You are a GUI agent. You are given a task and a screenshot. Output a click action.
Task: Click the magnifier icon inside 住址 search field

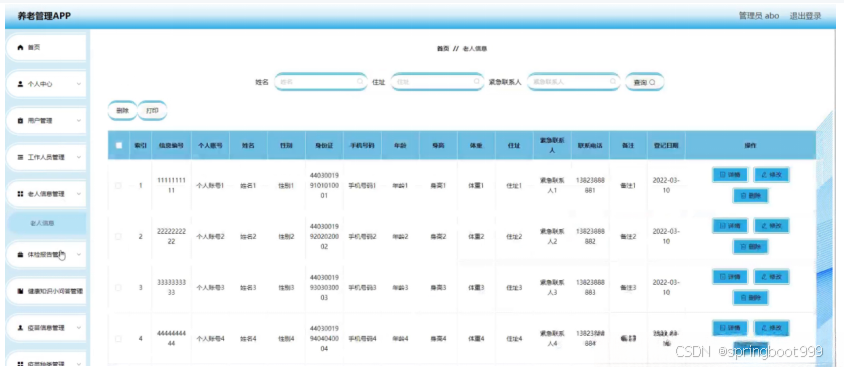click(476, 82)
